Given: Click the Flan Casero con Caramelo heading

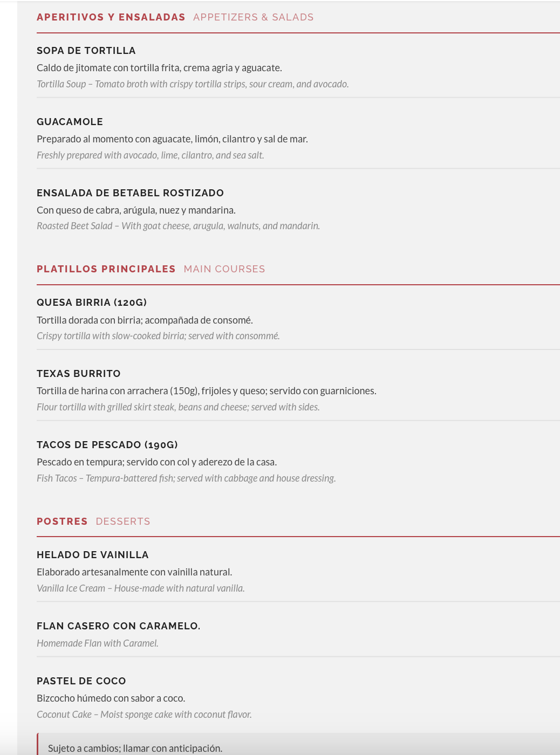Looking at the screenshot, I should click(118, 626).
